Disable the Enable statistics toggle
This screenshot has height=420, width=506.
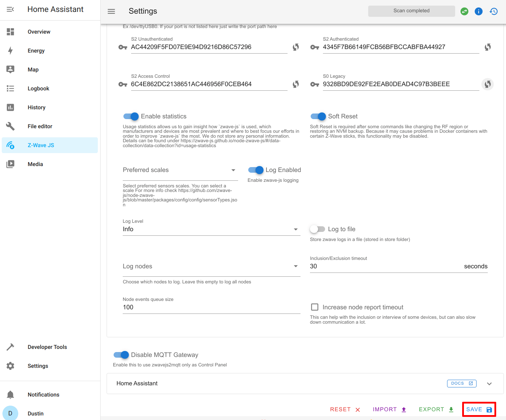pos(130,116)
